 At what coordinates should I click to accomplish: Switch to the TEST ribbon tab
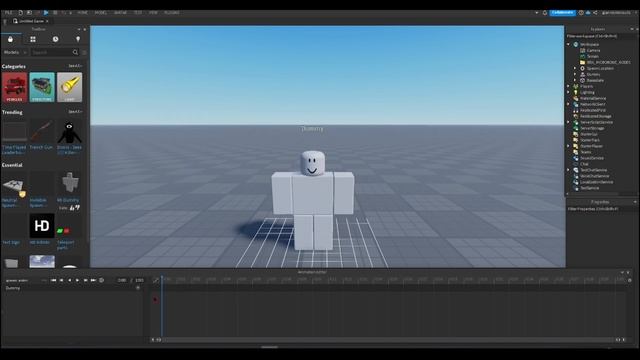coord(138,13)
